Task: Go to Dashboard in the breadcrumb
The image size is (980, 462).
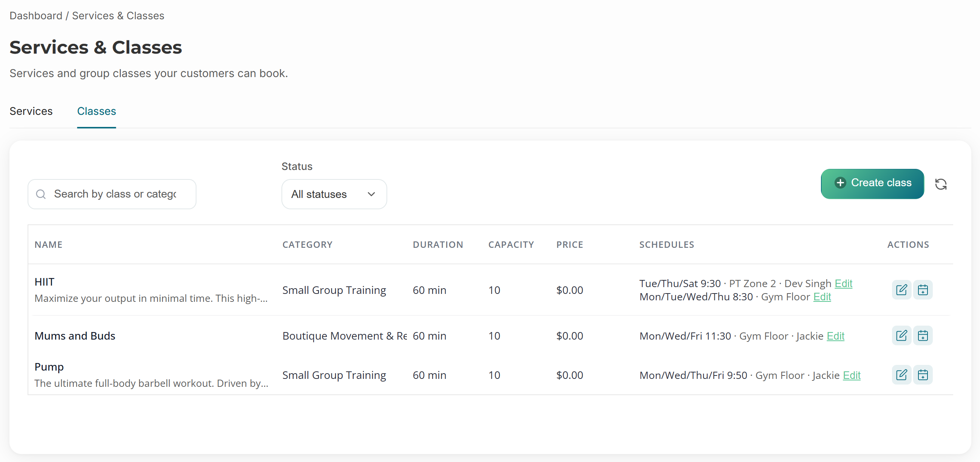Action: pyautogui.click(x=36, y=15)
